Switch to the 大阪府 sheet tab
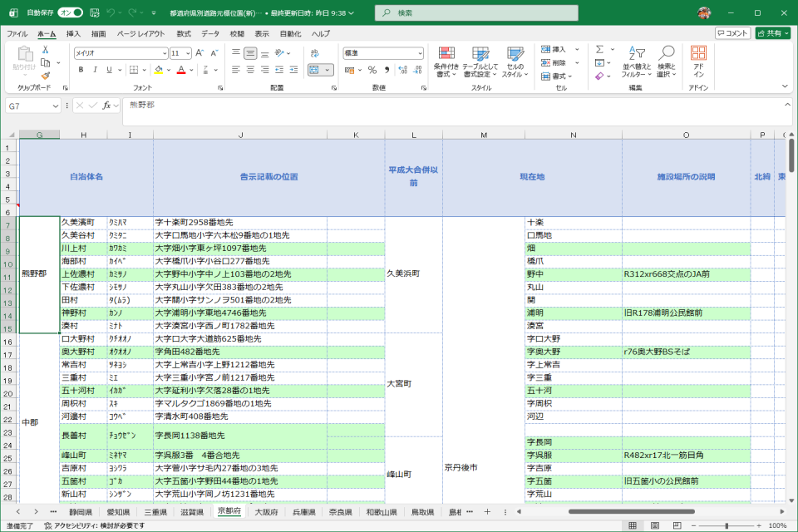The width and height of the screenshot is (798, 532). tap(266, 512)
